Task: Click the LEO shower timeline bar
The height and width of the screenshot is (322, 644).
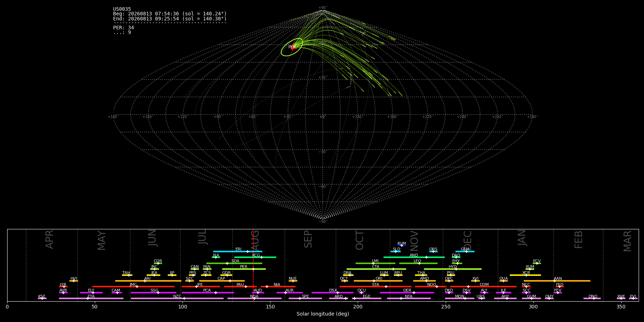Action: pyautogui.click(x=418, y=263)
